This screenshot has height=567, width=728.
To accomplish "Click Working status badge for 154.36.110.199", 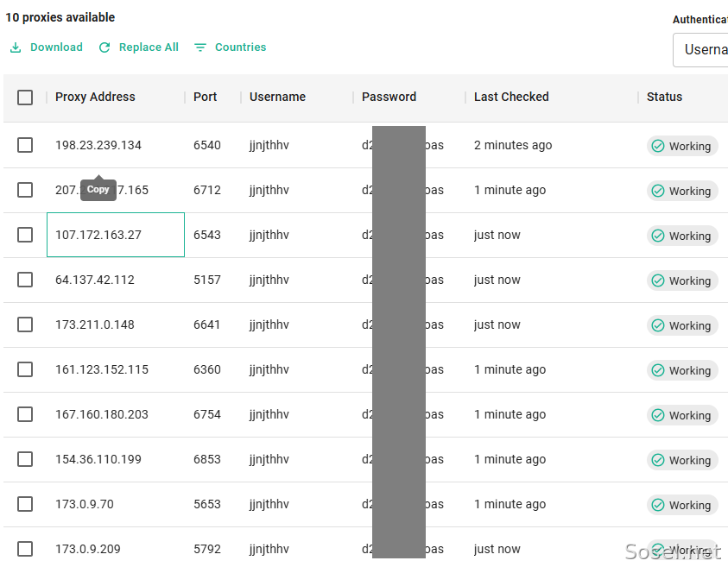I will 682,460.
